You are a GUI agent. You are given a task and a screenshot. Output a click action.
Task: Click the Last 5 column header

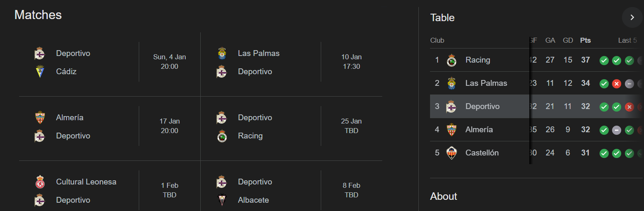coord(627,40)
